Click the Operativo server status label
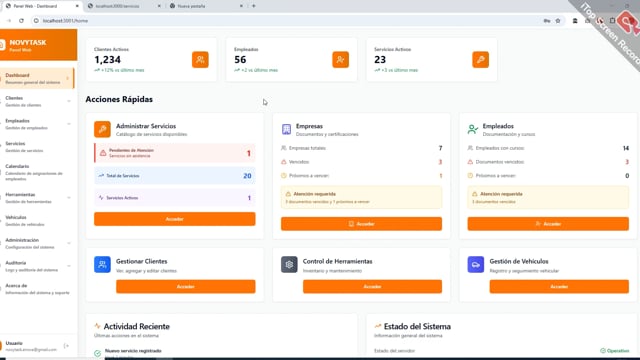 click(615, 351)
